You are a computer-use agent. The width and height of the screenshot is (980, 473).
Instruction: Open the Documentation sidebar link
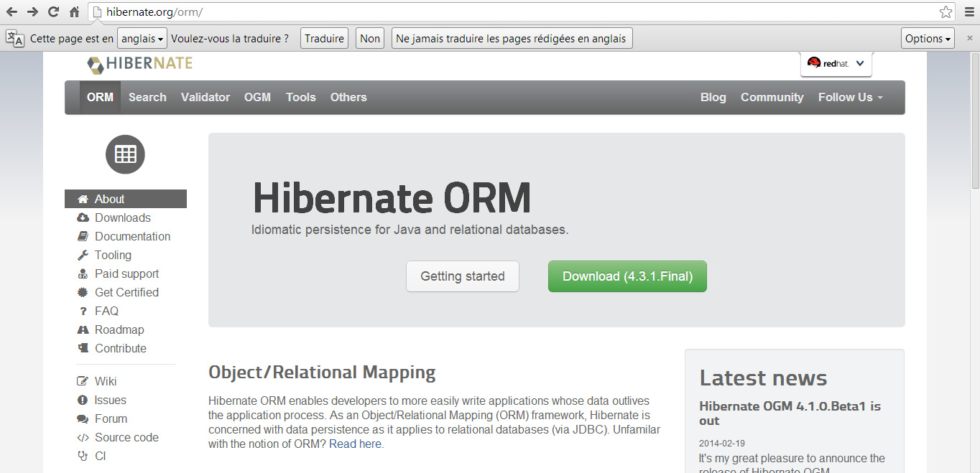coord(132,236)
